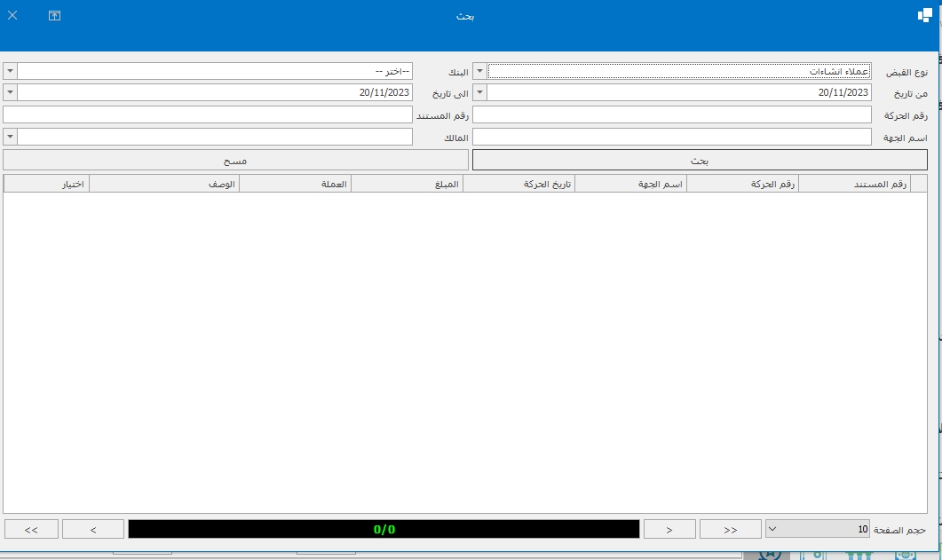The image size is (942, 560).
Task: Open the حجم الصفحة page size dropdown
Action: pos(772,529)
